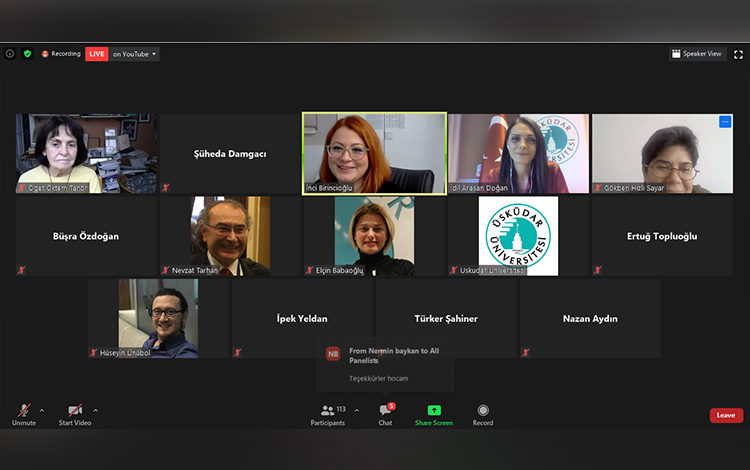
Task: Select İnci Birincioğlu's video tile
Action: [374, 152]
